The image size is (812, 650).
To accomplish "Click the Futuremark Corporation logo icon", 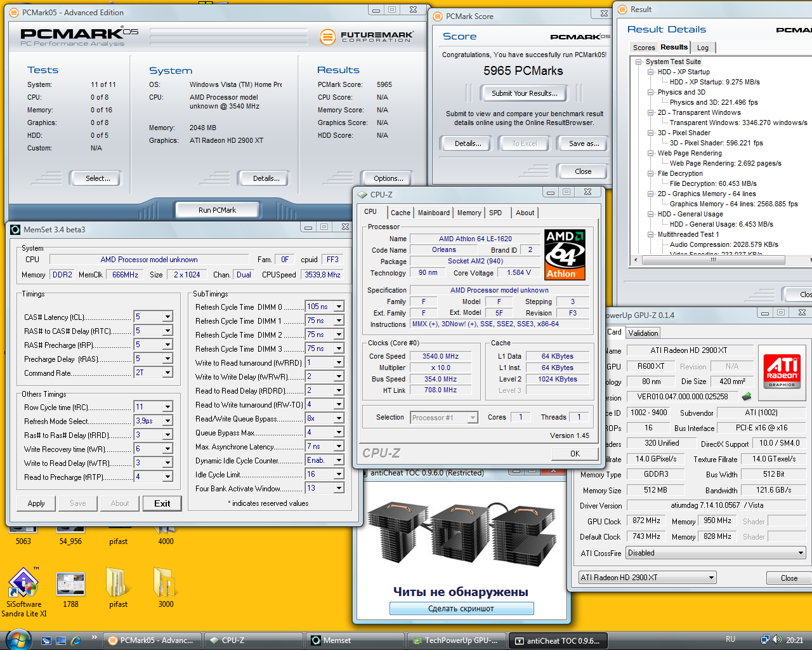I will pos(327,37).
